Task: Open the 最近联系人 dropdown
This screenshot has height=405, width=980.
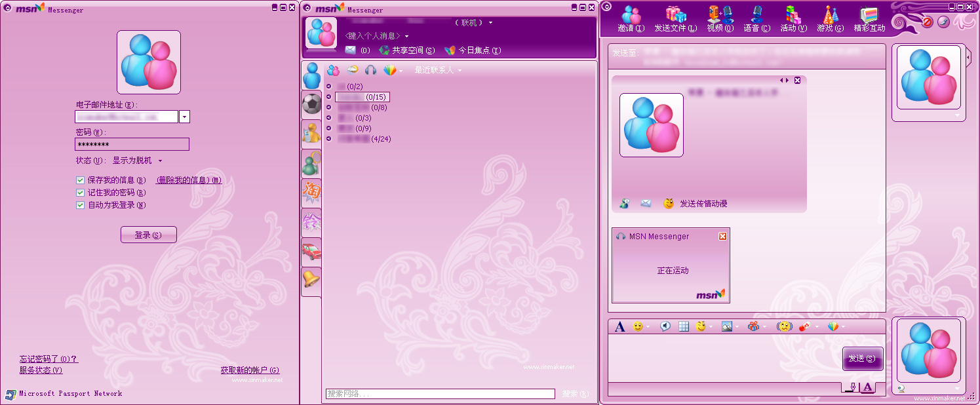Action: (x=439, y=70)
